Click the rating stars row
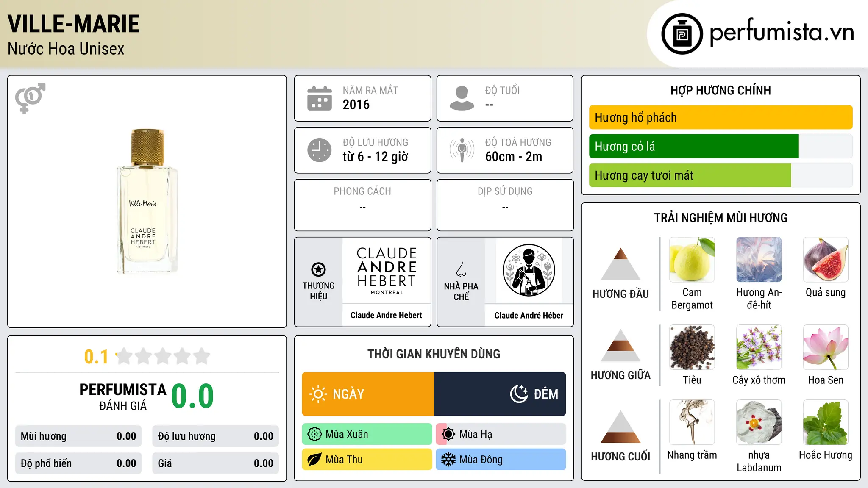The width and height of the screenshot is (868, 488). [x=163, y=356]
